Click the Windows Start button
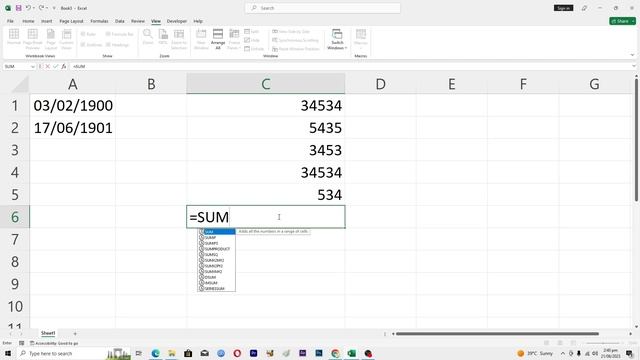The width and height of the screenshot is (640, 360). 8,353
